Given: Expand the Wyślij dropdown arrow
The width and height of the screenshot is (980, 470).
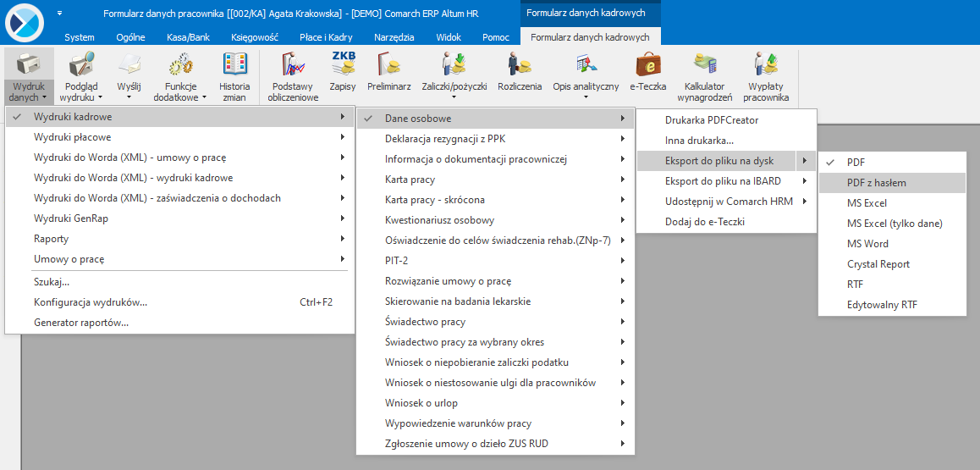Looking at the screenshot, I should click(129, 97).
